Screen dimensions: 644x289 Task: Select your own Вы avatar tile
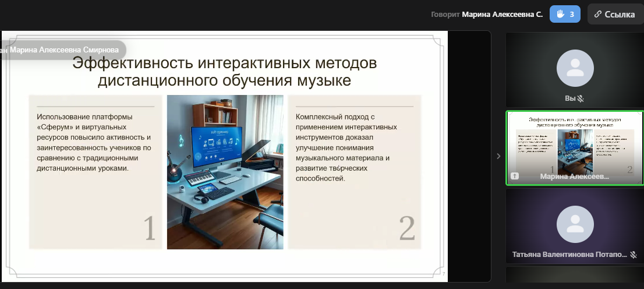click(574, 68)
